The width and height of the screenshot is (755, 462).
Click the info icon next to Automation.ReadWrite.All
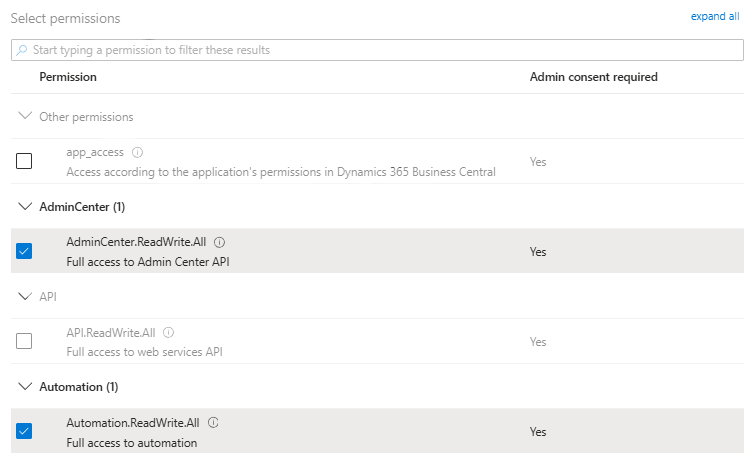(214, 422)
